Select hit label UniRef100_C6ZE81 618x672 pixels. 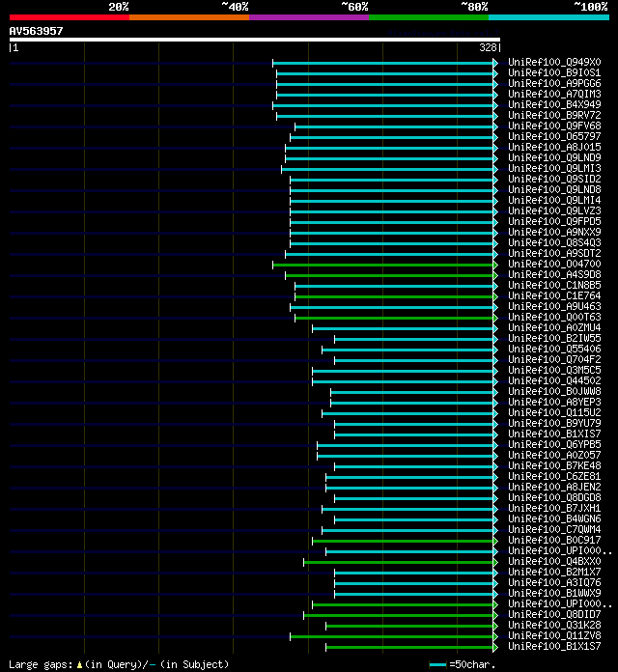(x=554, y=476)
